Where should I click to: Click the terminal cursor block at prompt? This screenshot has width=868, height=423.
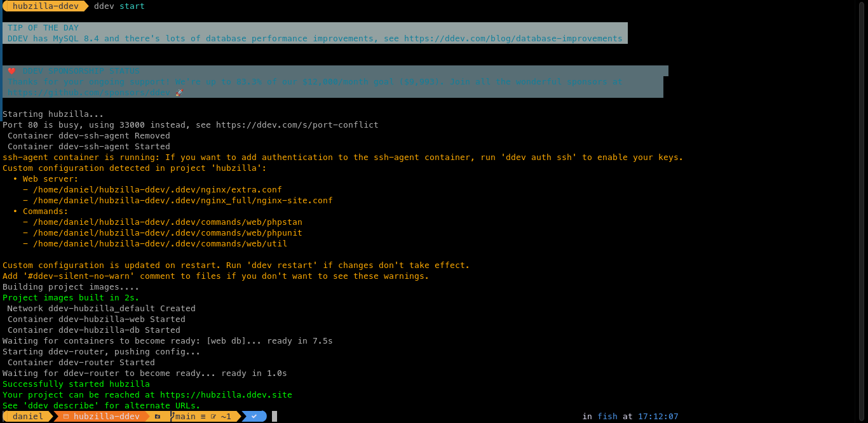pos(275,417)
